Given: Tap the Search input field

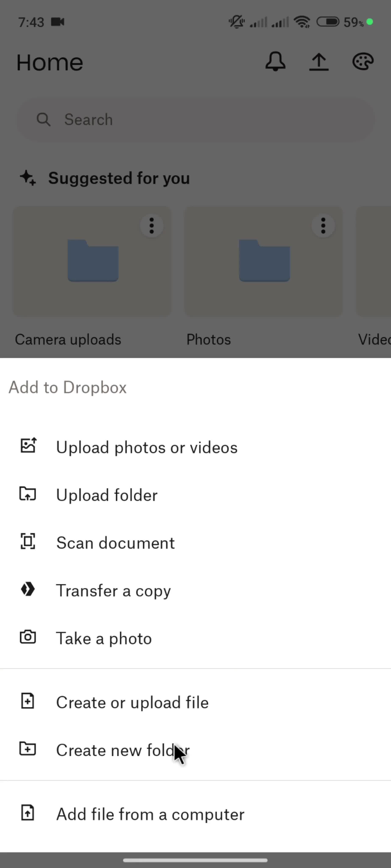Looking at the screenshot, I should (195, 120).
